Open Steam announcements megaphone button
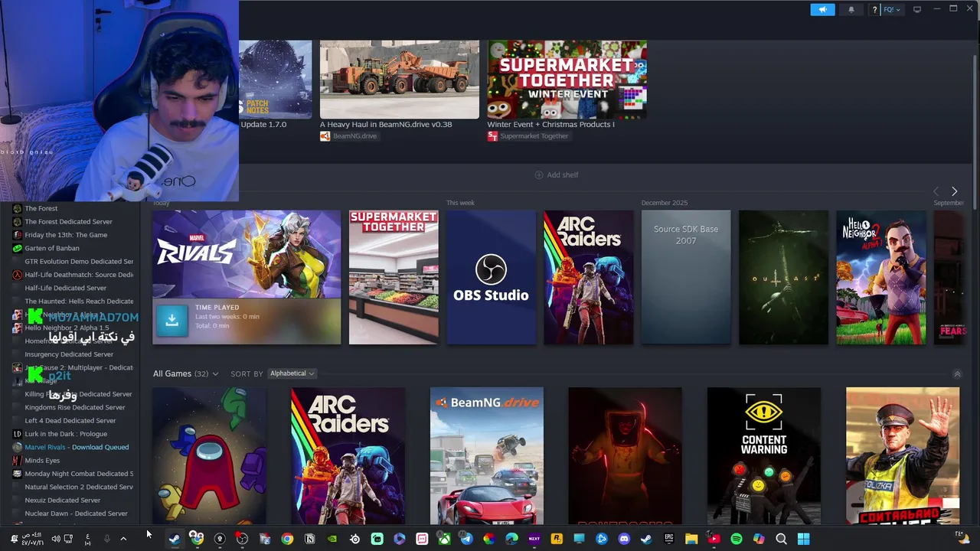 [822, 9]
